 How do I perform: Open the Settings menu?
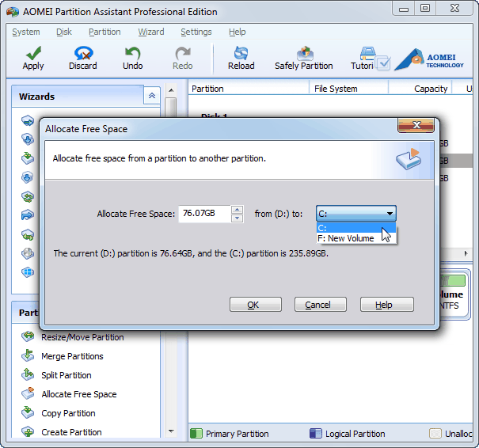click(196, 32)
